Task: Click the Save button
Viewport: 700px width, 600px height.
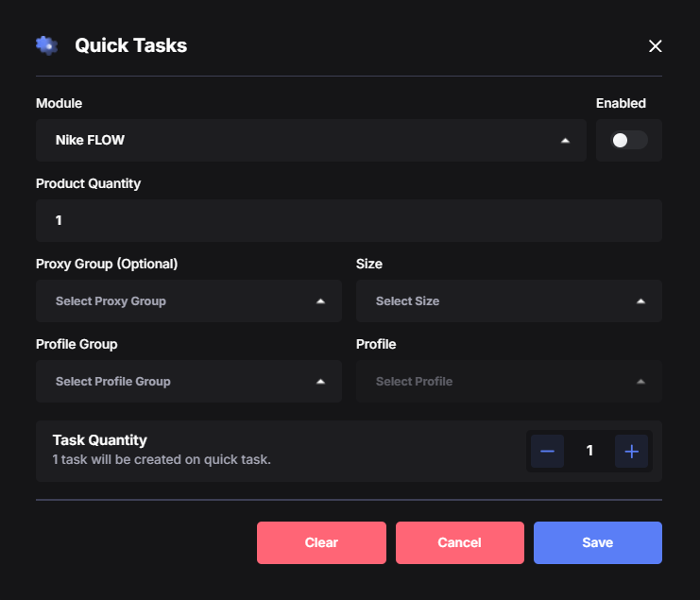Action: [x=598, y=542]
